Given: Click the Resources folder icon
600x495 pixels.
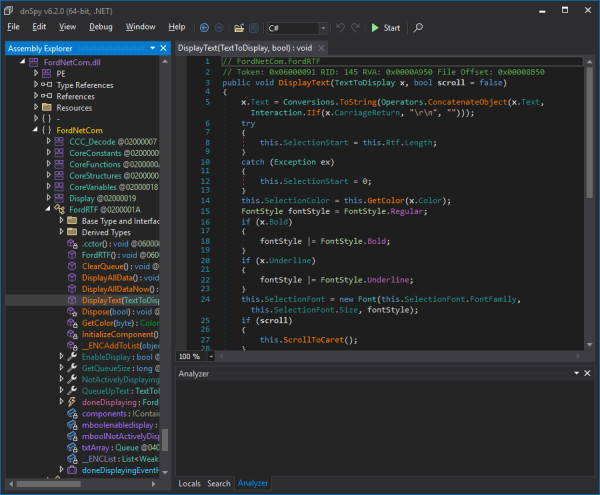Looking at the screenshot, I should (47, 107).
